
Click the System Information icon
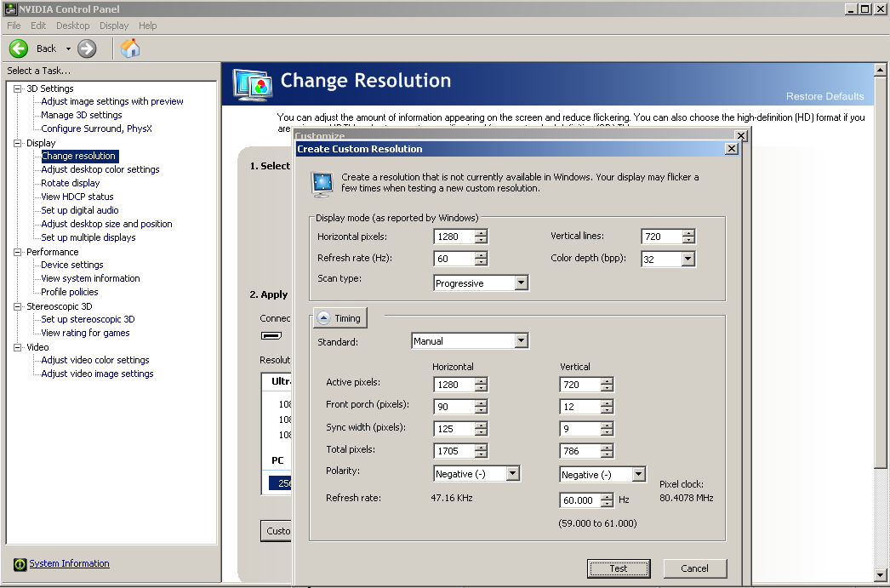coord(20,564)
